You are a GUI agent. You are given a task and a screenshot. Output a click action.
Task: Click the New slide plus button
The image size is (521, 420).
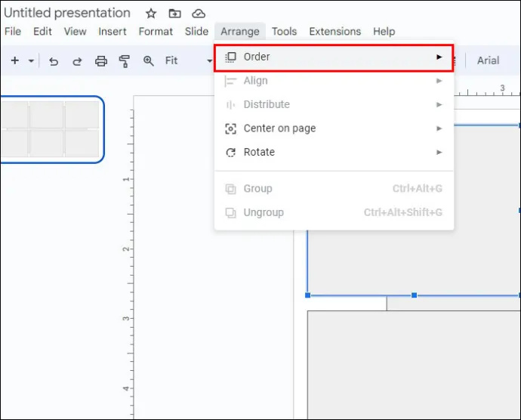[15, 60]
